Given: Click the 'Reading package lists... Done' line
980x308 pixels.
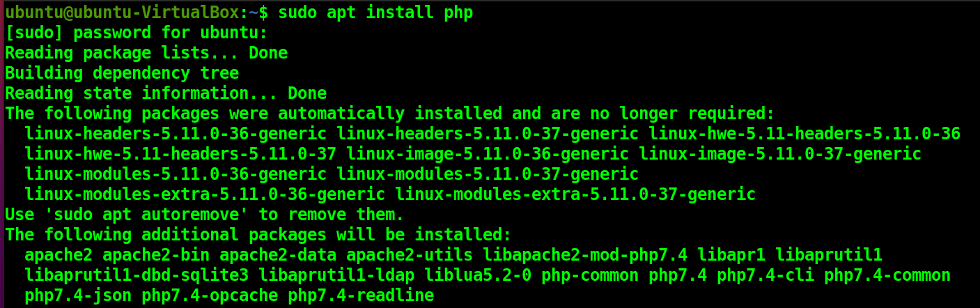Looking at the screenshot, I should [x=146, y=53].
